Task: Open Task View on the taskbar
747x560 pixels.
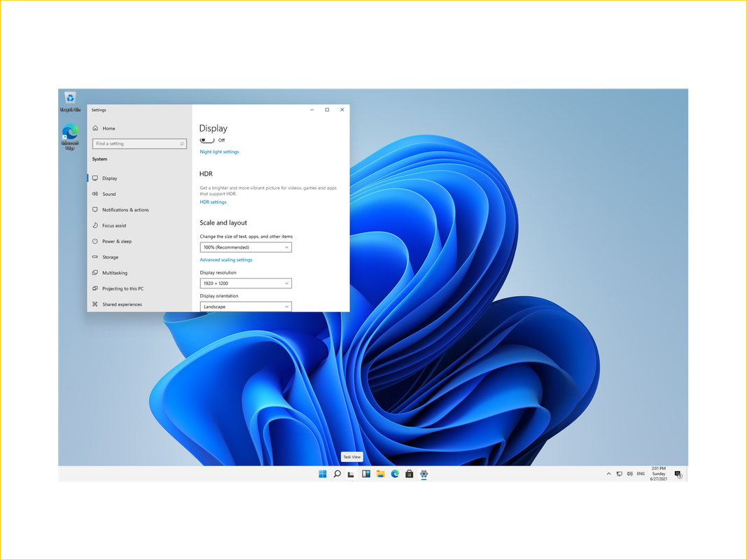Action: tap(351, 474)
